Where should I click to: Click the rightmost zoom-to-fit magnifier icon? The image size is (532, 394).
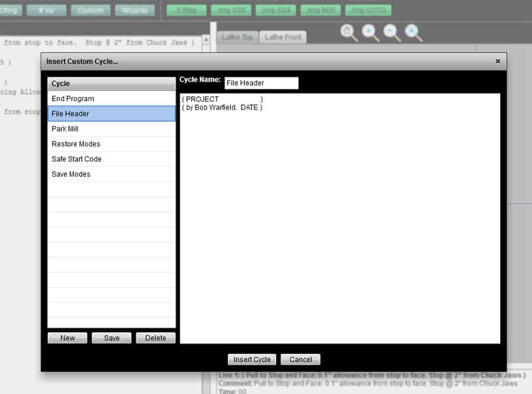point(414,31)
